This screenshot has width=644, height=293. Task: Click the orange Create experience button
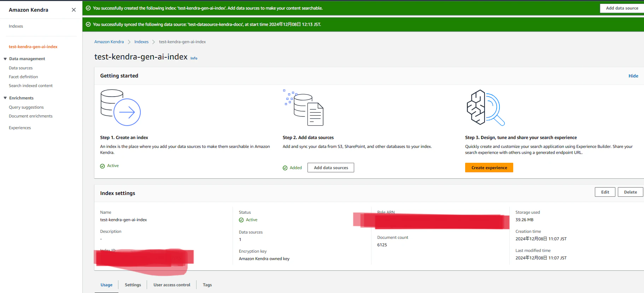(489, 168)
